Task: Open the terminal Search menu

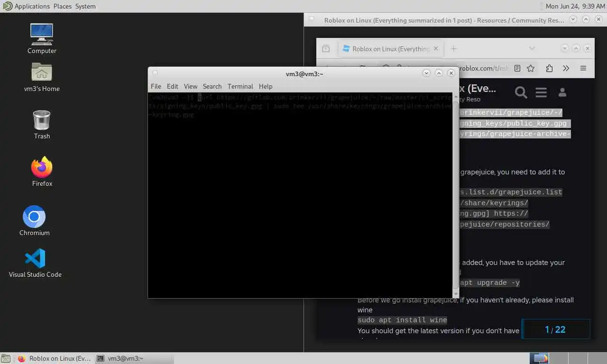Action: [x=212, y=86]
